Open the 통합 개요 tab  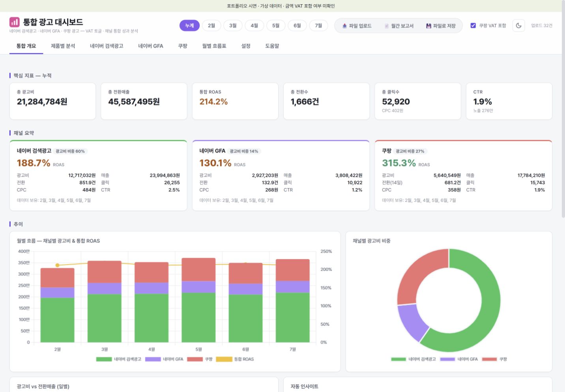[x=26, y=46]
